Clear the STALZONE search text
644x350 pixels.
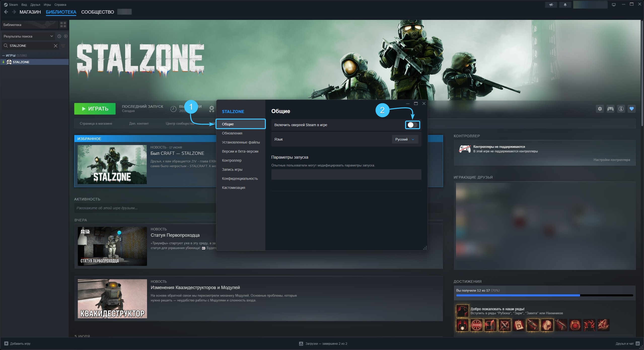tap(56, 46)
